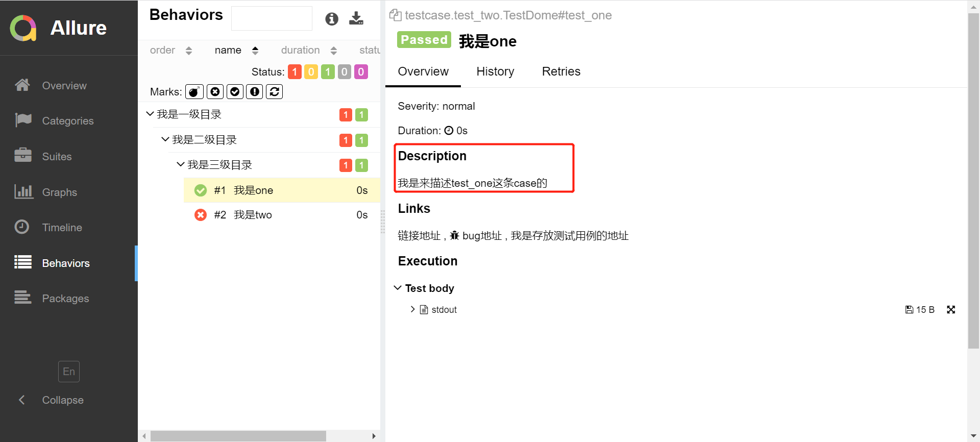Viewport: 980px width, 442px height.
Task: Toggle gray skipped status filter
Action: [x=345, y=72]
